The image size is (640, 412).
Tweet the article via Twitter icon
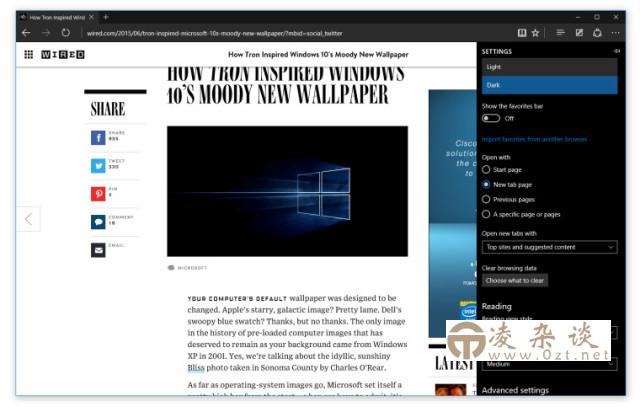pyautogui.click(x=98, y=166)
